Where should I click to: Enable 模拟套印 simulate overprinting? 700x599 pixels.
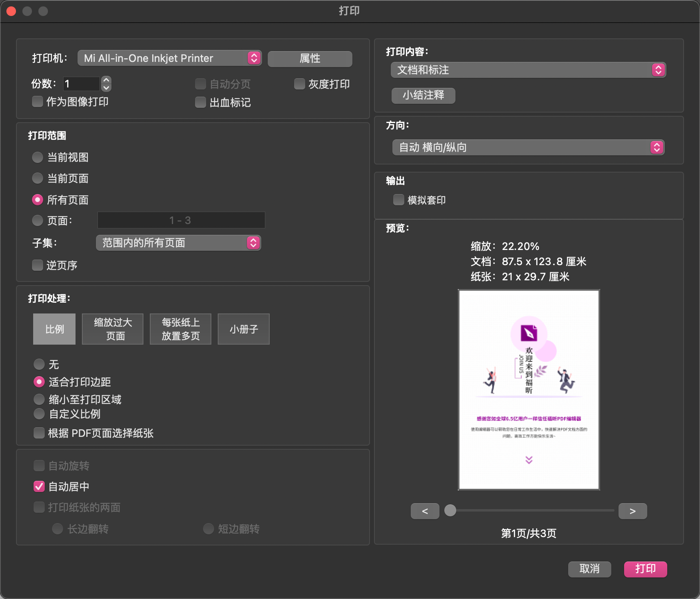click(398, 200)
